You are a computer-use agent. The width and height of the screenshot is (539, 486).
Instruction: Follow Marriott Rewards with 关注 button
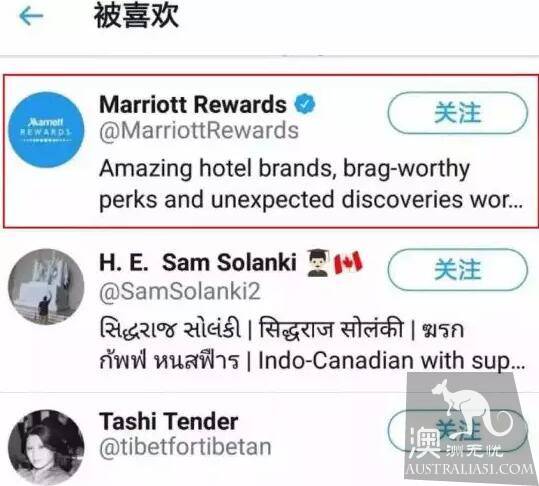pos(458,113)
